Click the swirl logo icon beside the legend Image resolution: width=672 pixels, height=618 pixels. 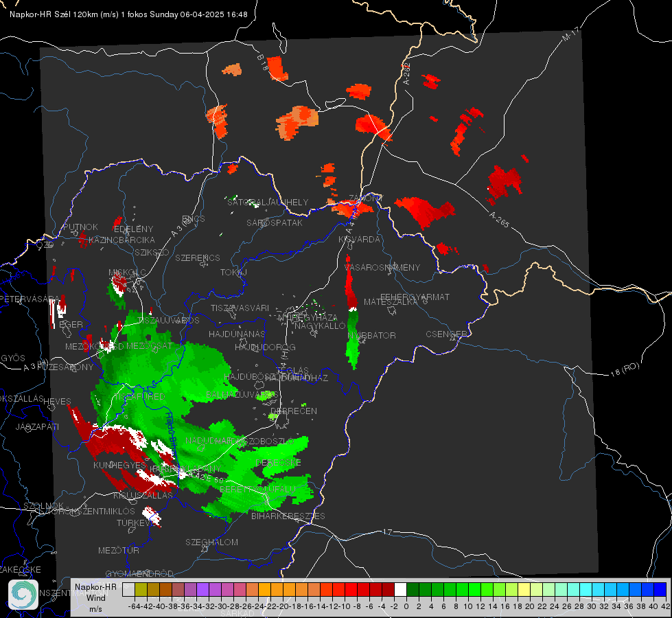[x=23, y=595]
